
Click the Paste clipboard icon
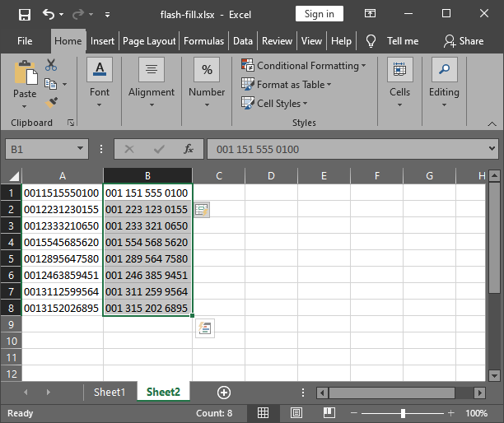tap(26, 73)
